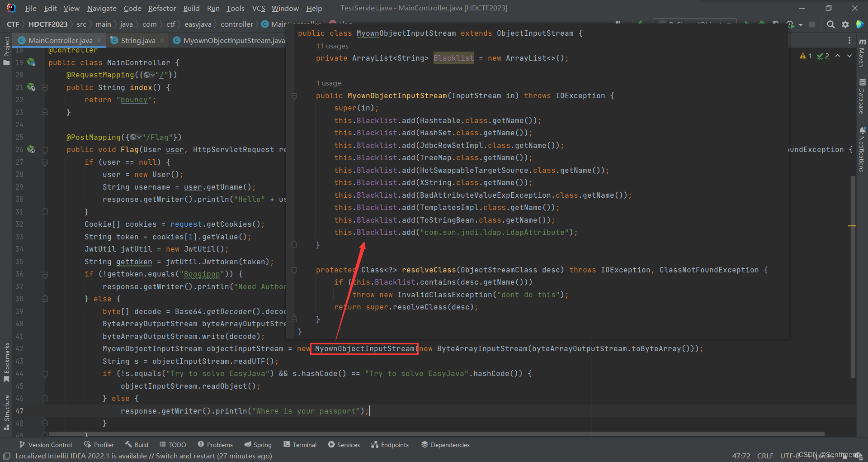
Task: Click the CRLF line separator in status bar
Action: tap(765, 456)
